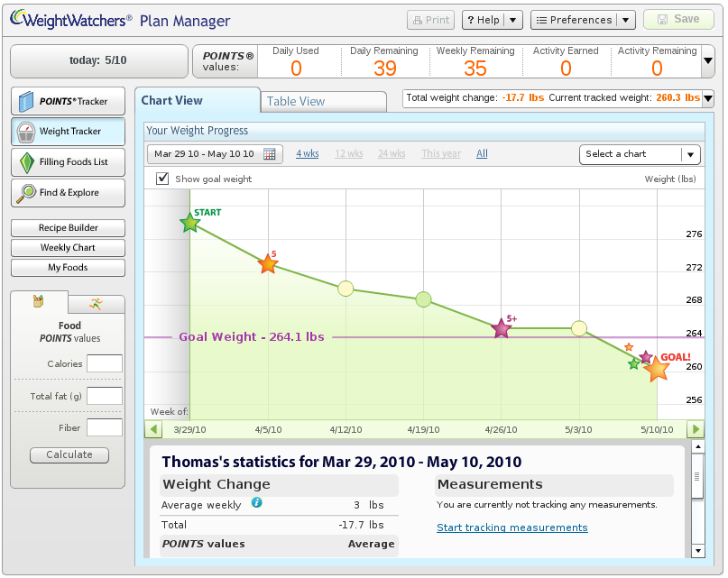
Task: Expand the Help dropdown arrow
Action: (513, 20)
